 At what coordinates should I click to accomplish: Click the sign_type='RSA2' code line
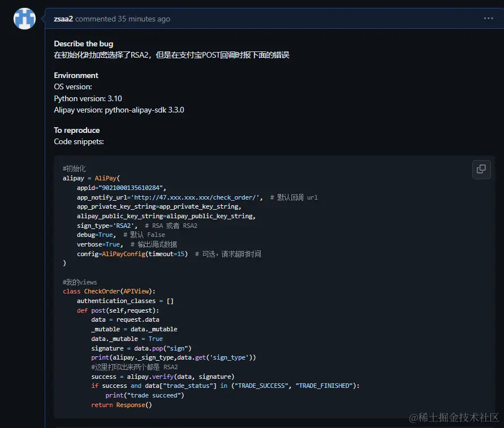(x=107, y=226)
